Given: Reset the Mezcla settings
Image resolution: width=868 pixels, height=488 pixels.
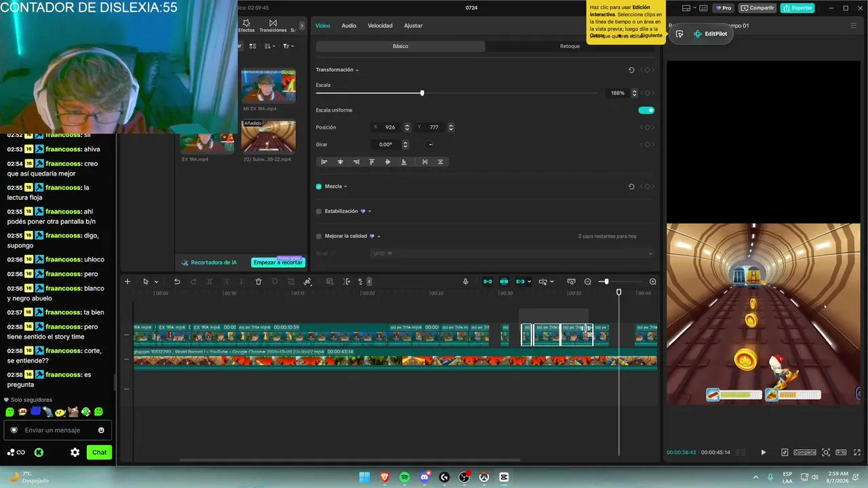Looking at the screenshot, I should click(x=631, y=186).
